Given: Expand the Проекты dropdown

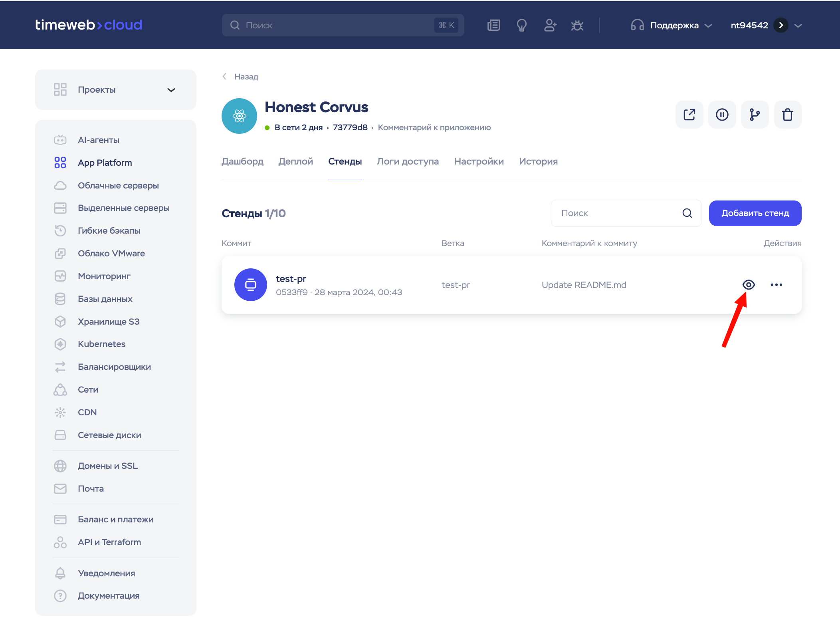Looking at the screenshot, I should (171, 90).
